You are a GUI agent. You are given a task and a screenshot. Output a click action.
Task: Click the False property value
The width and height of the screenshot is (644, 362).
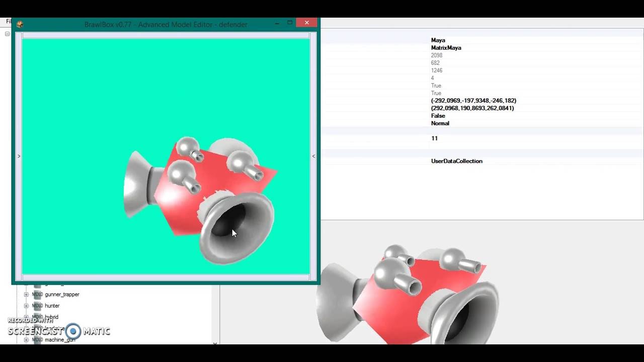(x=438, y=116)
